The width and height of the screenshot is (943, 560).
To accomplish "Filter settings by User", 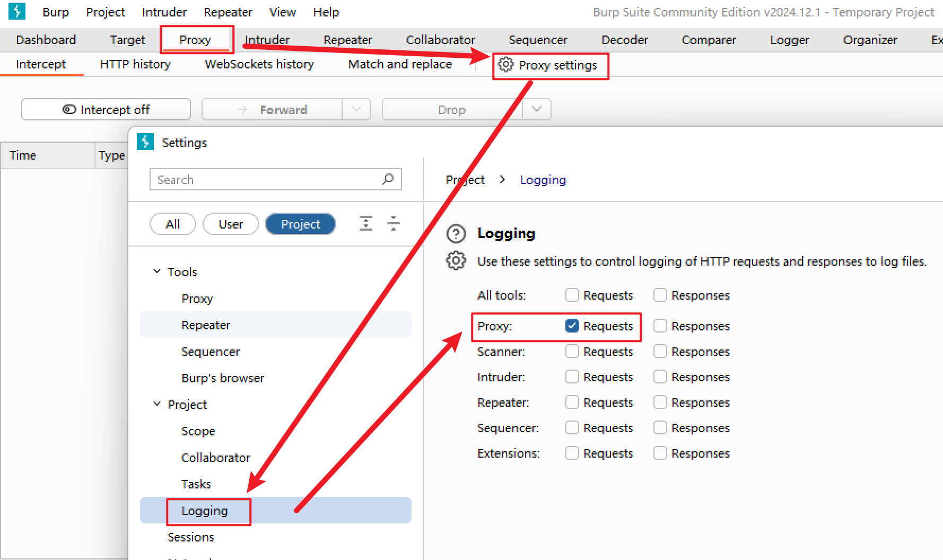I will tap(231, 224).
